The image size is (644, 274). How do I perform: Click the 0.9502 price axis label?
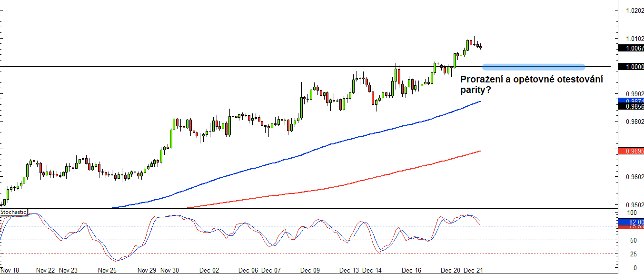[635, 205]
